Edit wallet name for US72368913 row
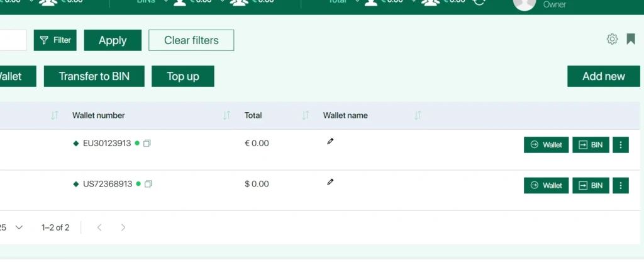This screenshot has width=644, height=274. click(x=330, y=182)
